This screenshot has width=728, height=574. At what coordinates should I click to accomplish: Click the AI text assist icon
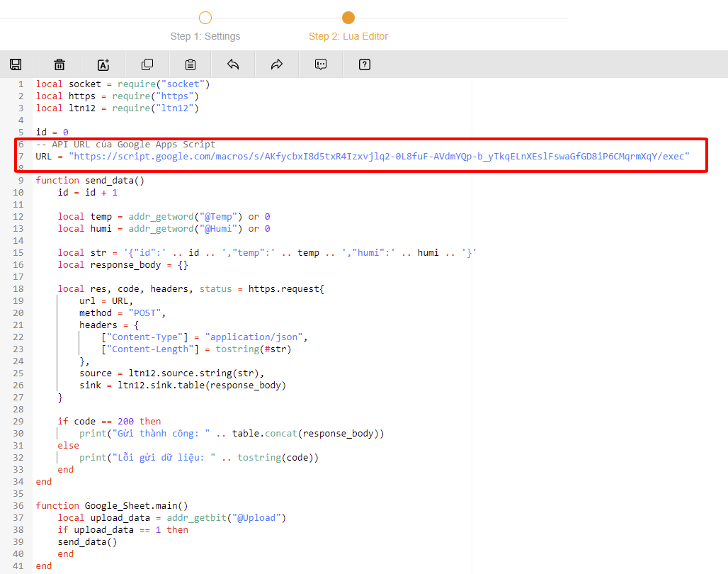pyautogui.click(x=103, y=64)
